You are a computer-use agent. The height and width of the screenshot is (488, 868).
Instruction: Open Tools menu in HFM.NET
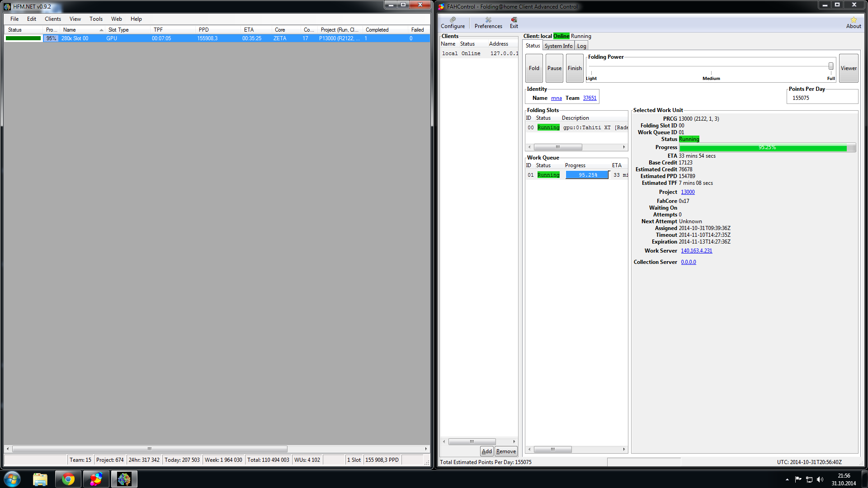point(96,19)
